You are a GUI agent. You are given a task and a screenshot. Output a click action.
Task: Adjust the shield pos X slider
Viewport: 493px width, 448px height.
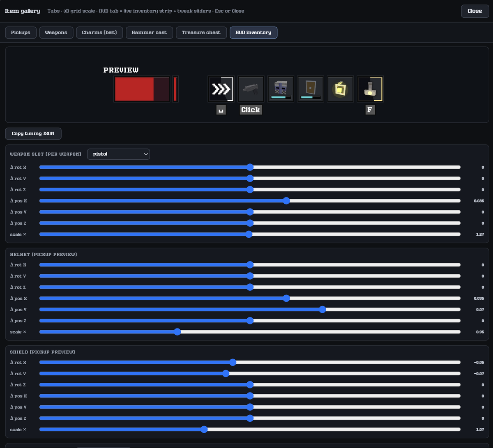click(250, 396)
